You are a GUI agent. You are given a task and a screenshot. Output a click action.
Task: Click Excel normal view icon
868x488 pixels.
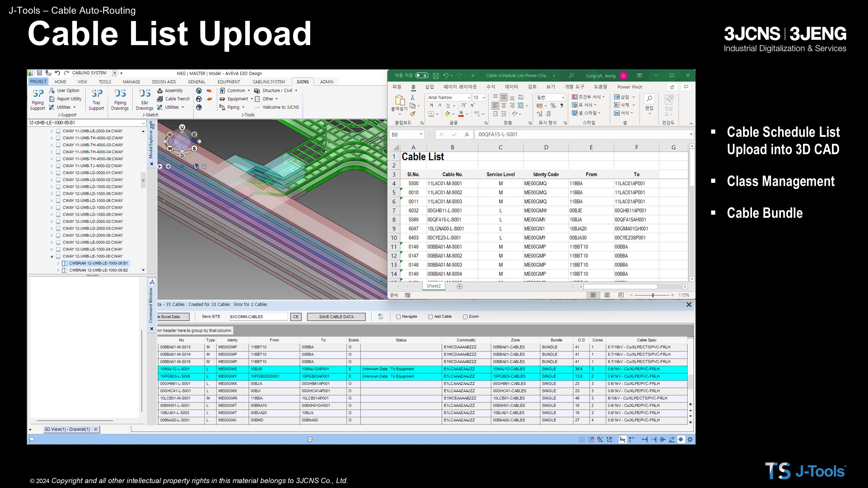click(x=593, y=295)
